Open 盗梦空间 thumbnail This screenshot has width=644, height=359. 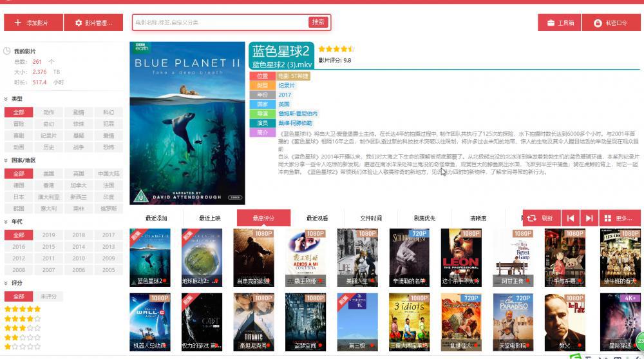pos(305,322)
